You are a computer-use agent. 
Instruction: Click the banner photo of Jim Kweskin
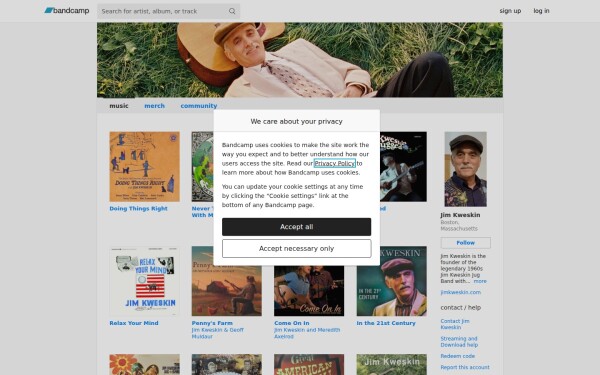(x=300, y=60)
